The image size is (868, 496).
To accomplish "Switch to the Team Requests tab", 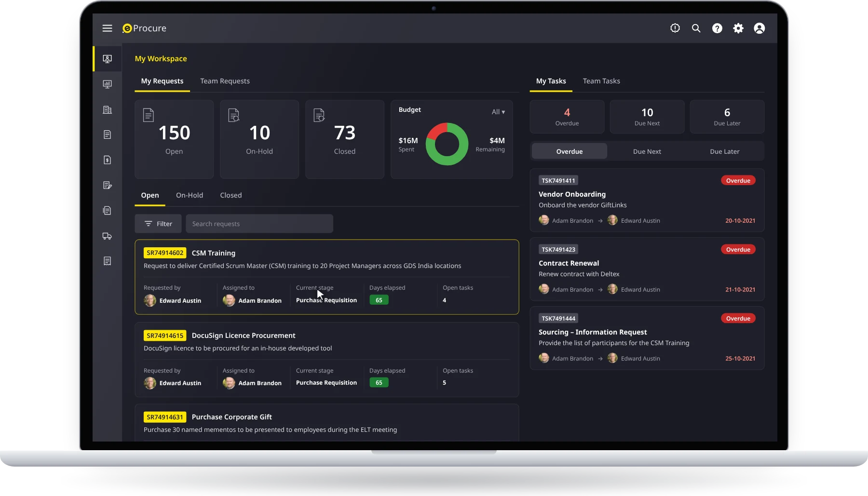I will (x=225, y=81).
